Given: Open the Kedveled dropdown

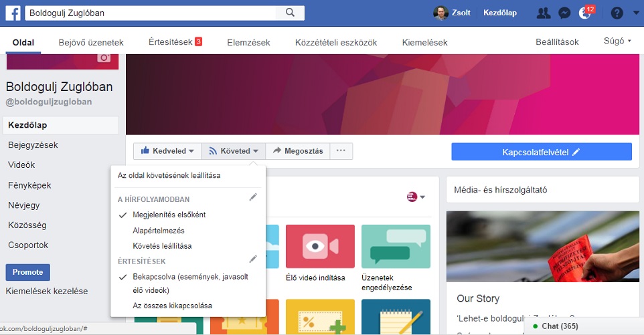Looking at the screenshot, I should click(167, 151).
